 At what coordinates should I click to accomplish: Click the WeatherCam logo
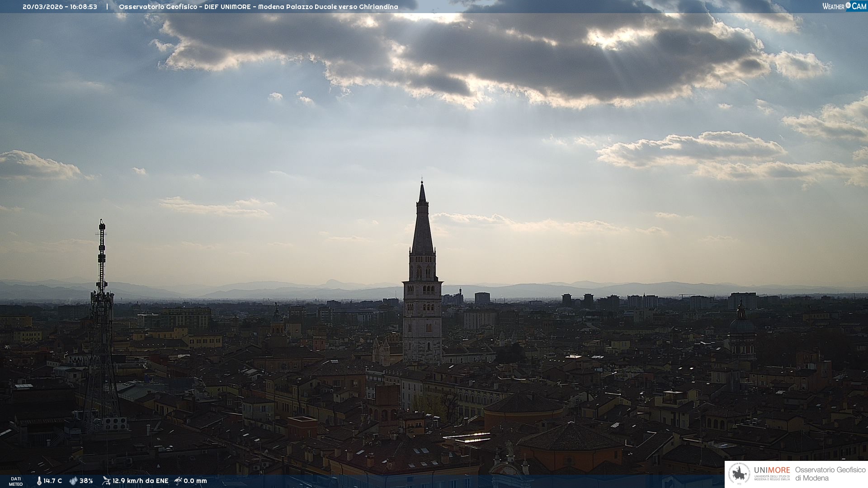coord(844,6)
